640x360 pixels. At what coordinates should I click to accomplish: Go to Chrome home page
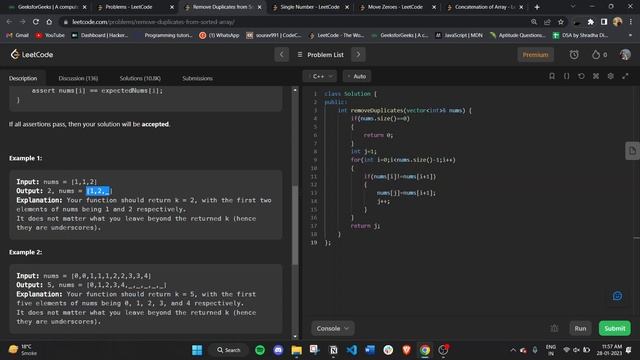pos(49,22)
